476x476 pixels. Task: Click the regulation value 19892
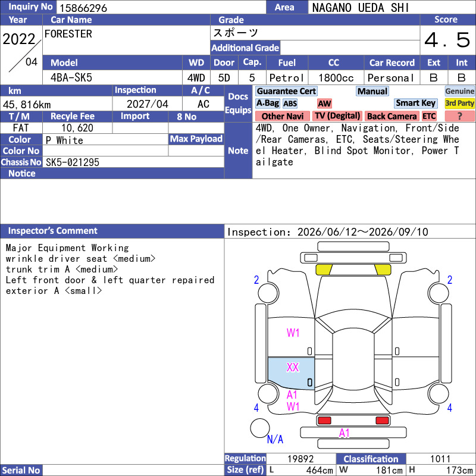[x=300, y=459]
